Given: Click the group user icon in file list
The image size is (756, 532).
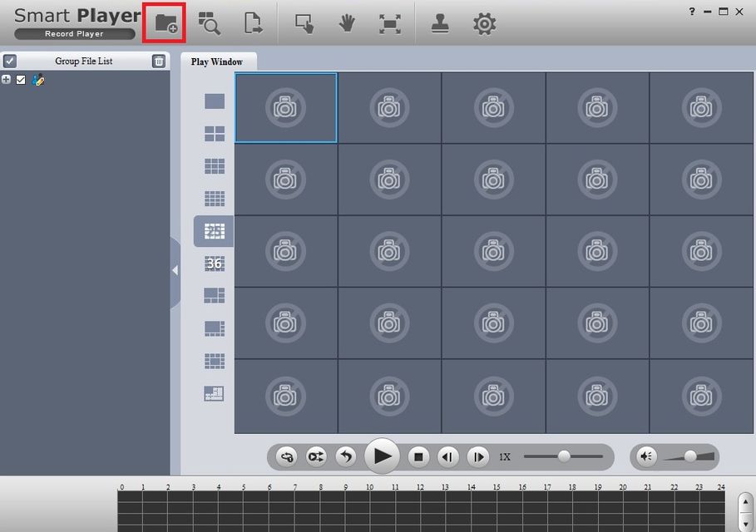Looking at the screenshot, I should pos(38,80).
